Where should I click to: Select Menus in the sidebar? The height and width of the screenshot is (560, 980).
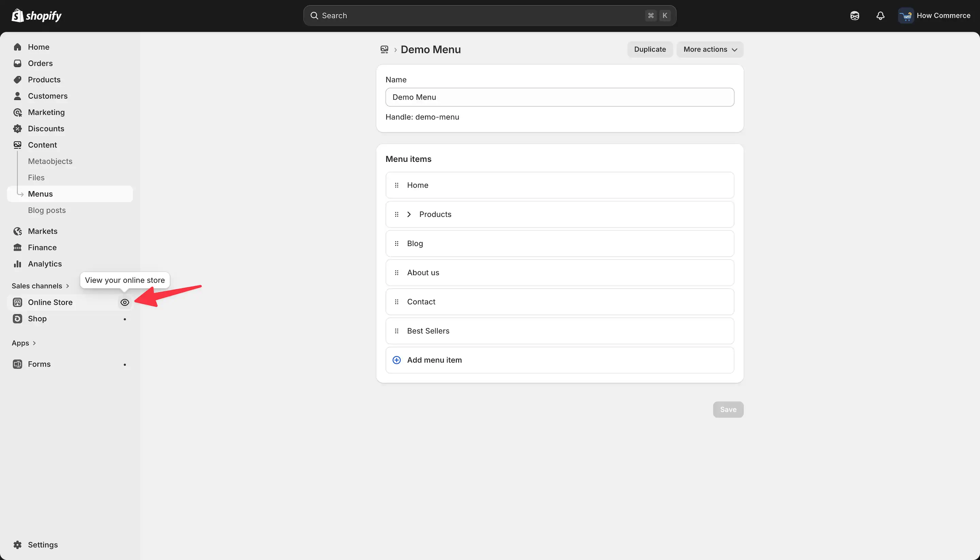click(70, 194)
